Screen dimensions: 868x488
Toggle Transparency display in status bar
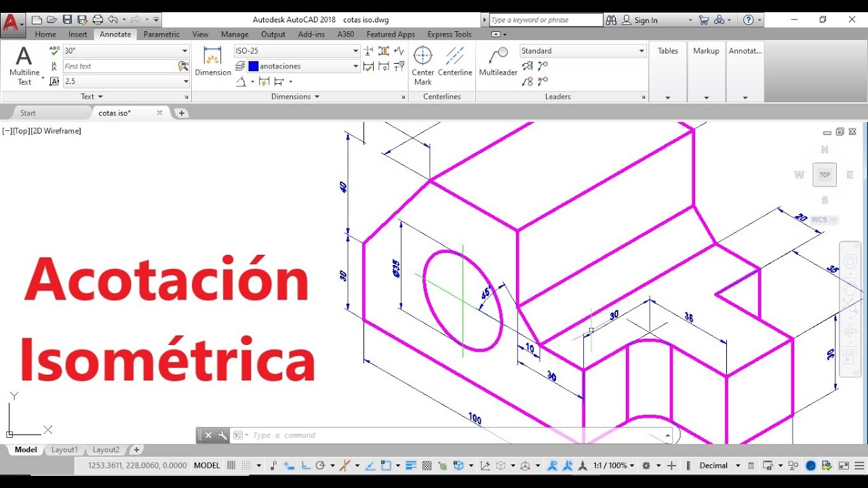pyautogui.click(x=427, y=466)
